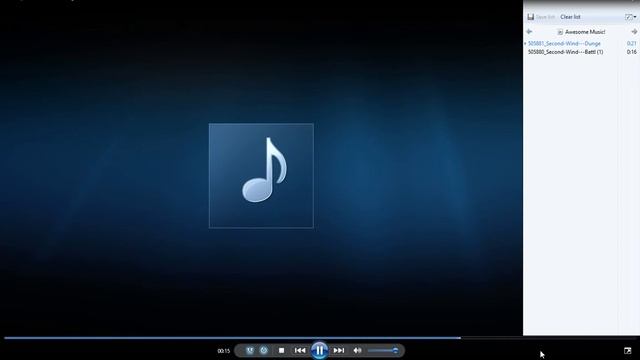
Task: Adjust the volume slider
Action: point(383,350)
